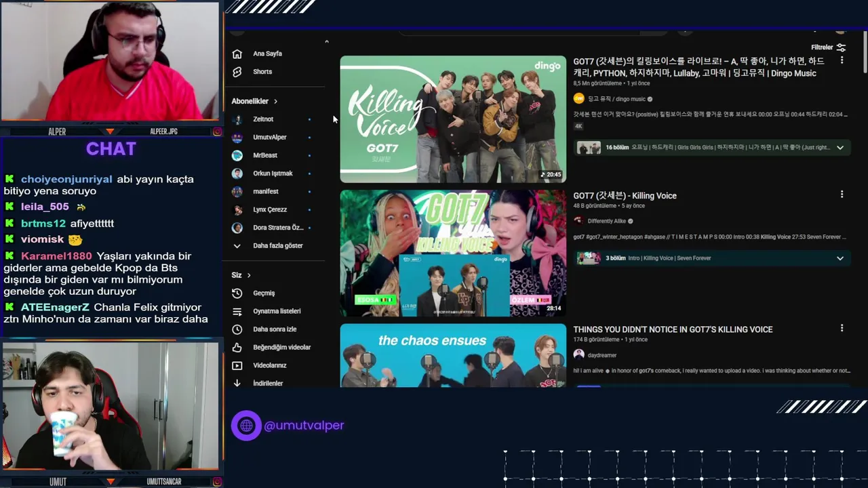Open GOT7 (갓세븐) - Killing Voice title
868x488 pixels.
(x=625, y=196)
